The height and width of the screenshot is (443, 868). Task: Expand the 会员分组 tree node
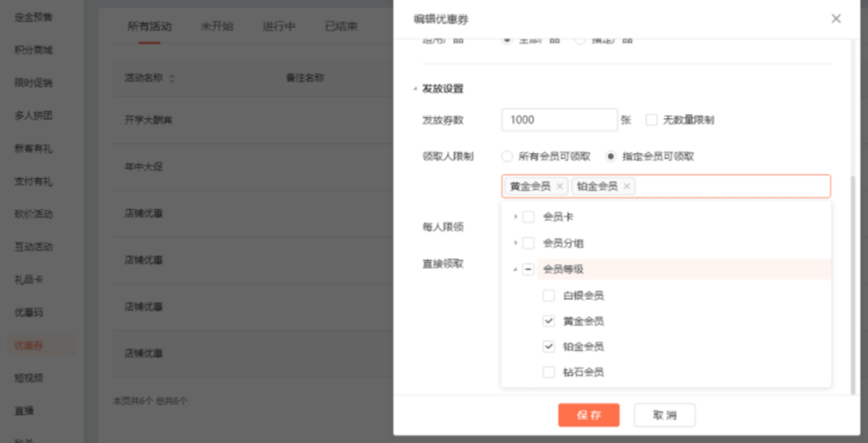coord(516,242)
